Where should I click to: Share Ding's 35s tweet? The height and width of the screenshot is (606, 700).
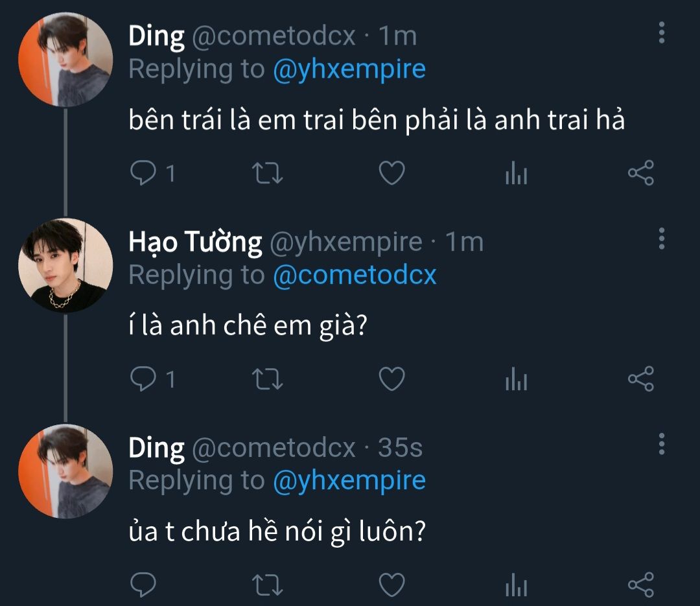(x=641, y=585)
